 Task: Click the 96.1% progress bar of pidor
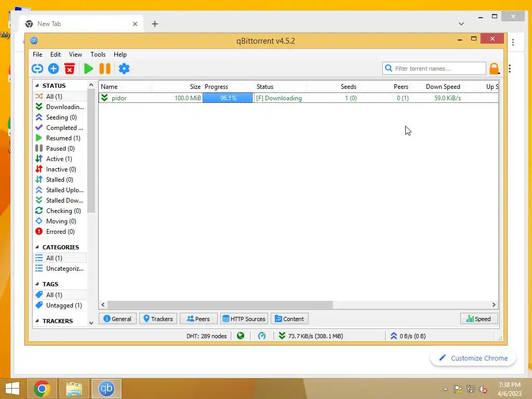[228, 98]
